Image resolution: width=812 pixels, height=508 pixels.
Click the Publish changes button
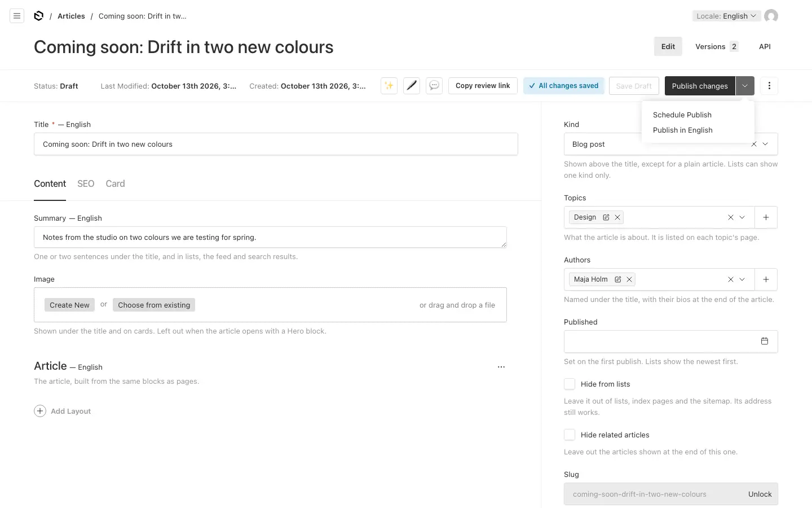[700, 86]
